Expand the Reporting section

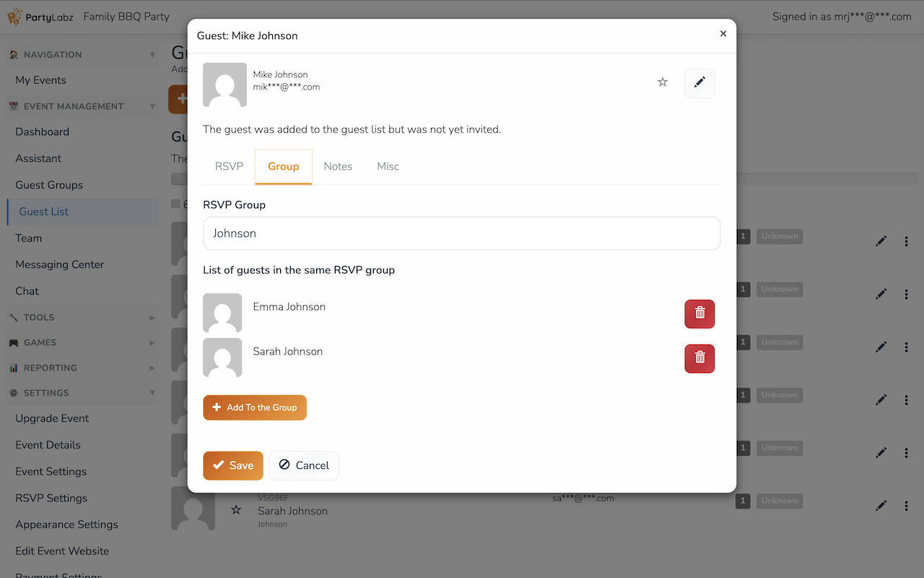tap(80, 368)
